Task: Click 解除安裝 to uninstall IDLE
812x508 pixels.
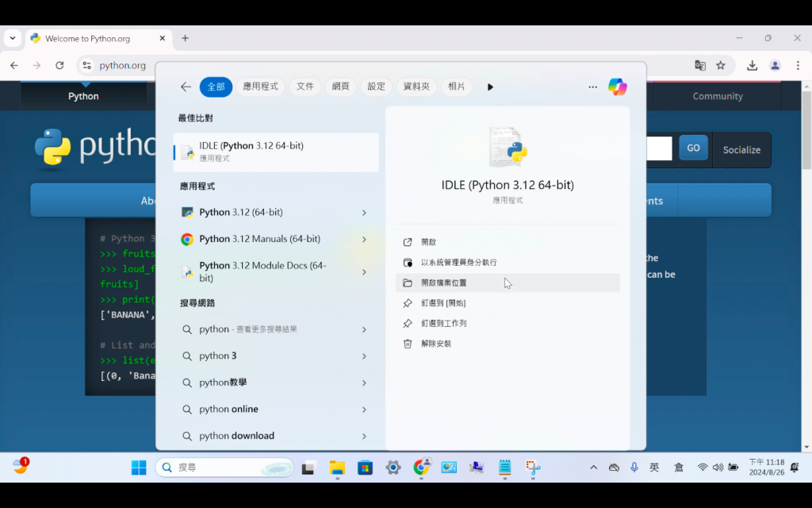Action: [507, 343]
